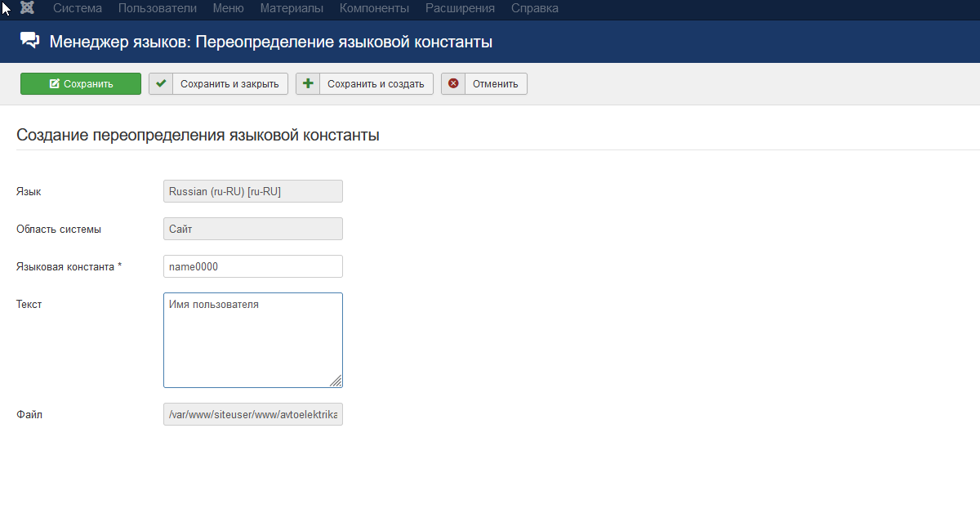Image resolution: width=980 pixels, height=522 pixels.
Task: Open the Справка menu
Action: (x=535, y=8)
